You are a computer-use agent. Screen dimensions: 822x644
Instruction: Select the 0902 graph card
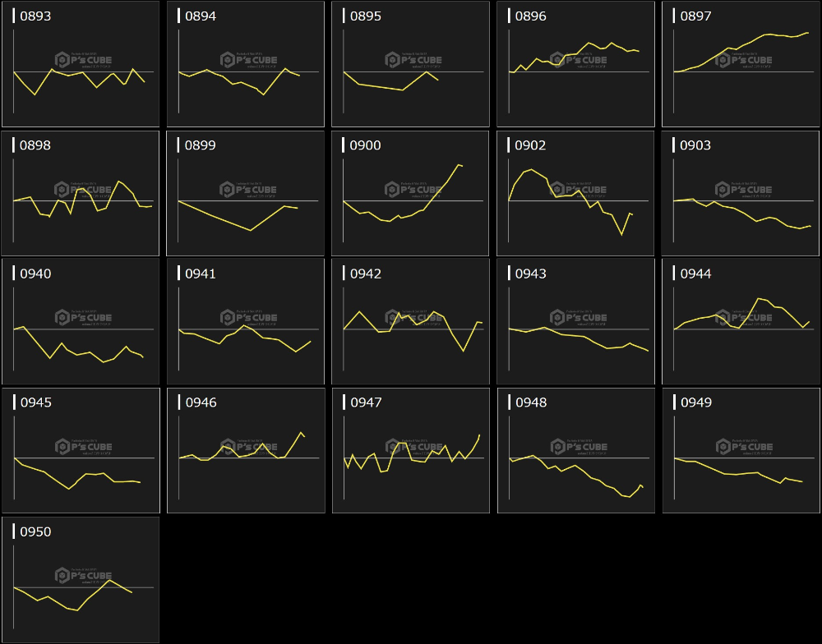tap(575, 193)
